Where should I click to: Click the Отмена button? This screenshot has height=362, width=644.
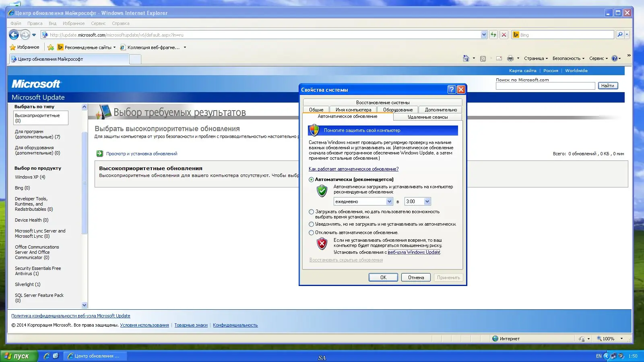[x=416, y=278]
